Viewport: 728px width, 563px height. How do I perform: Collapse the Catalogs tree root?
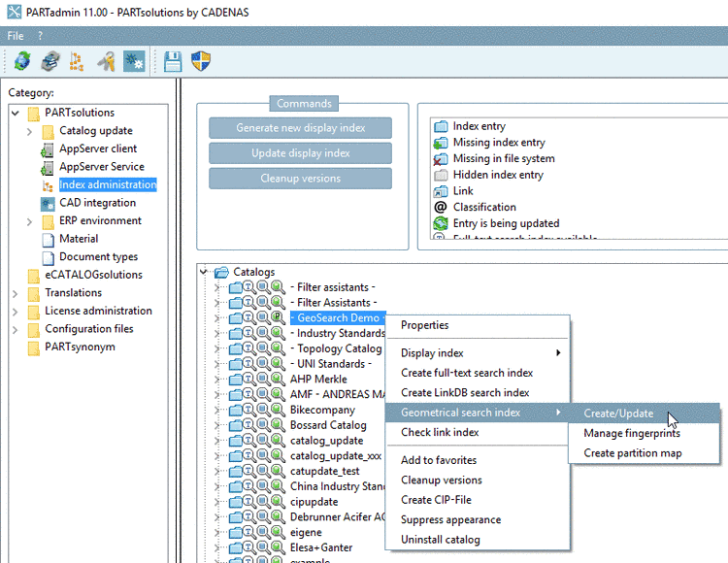(x=204, y=272)
